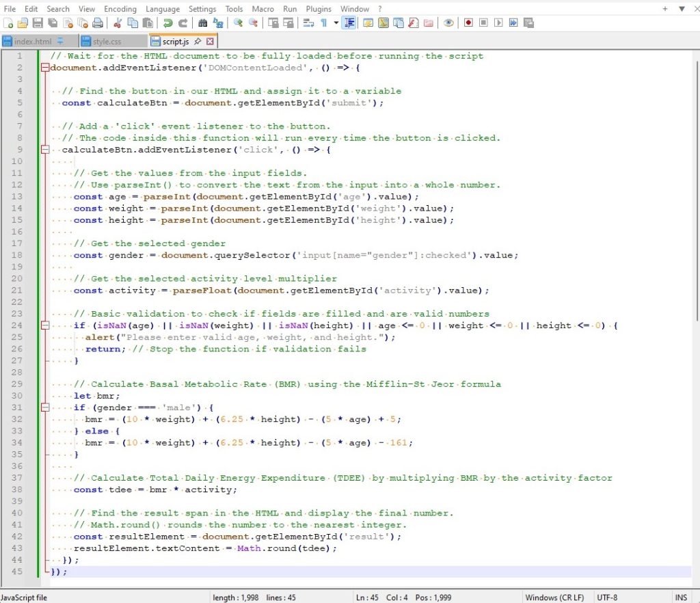Screen dimensions: 700x603
Task: Click the Redo arrow icon
Action: [183, 23]
